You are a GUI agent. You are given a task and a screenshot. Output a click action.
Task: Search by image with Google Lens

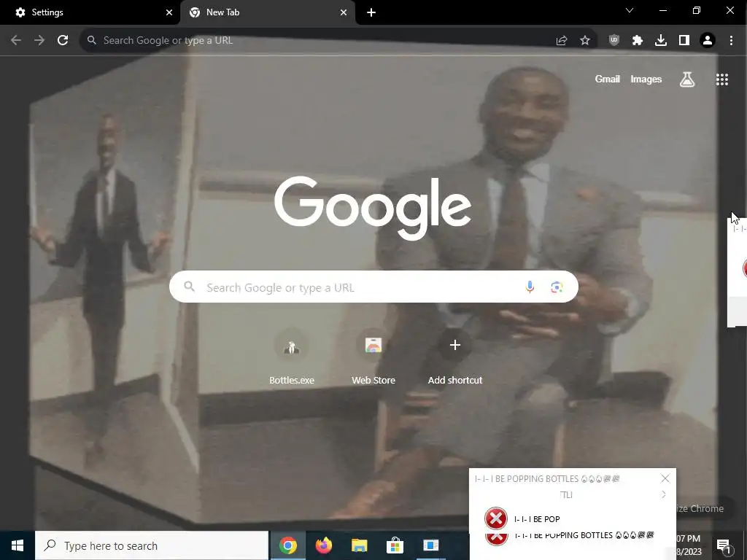point(557,287)
